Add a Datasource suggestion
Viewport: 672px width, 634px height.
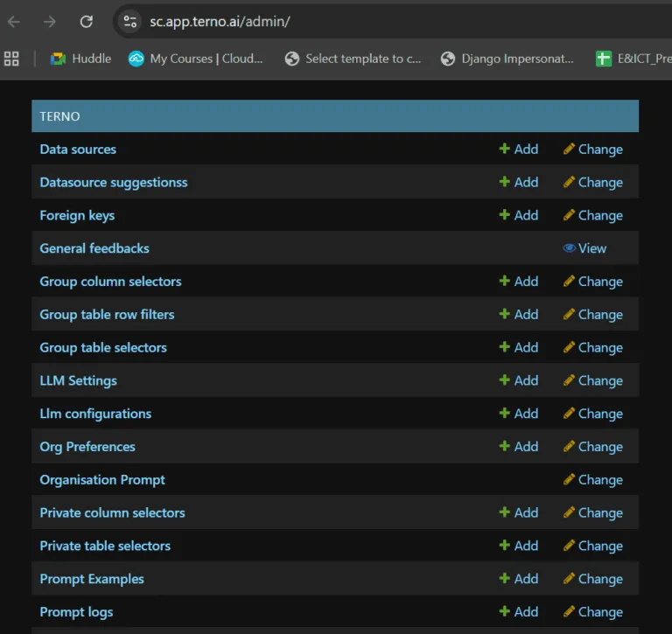coord(519,182)
